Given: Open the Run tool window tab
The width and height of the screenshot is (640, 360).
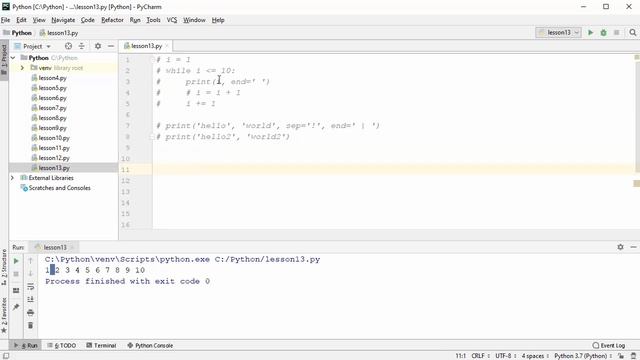Looking at the screenshot, I should (x=26, y=345).
